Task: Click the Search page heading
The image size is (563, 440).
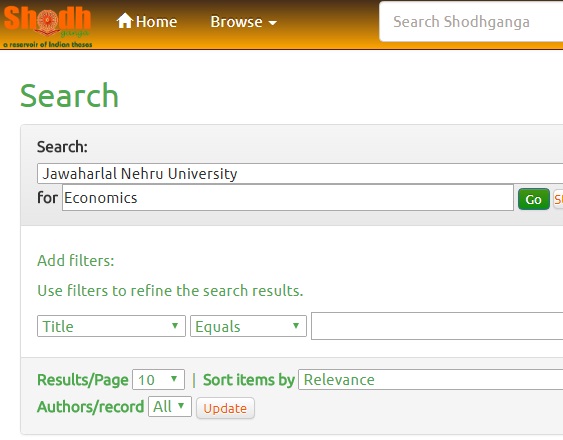Action: [x=69, y=96]
